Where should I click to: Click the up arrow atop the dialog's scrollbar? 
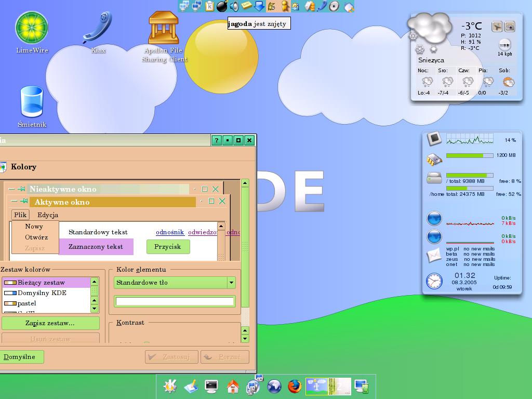(x=245, y=183)
